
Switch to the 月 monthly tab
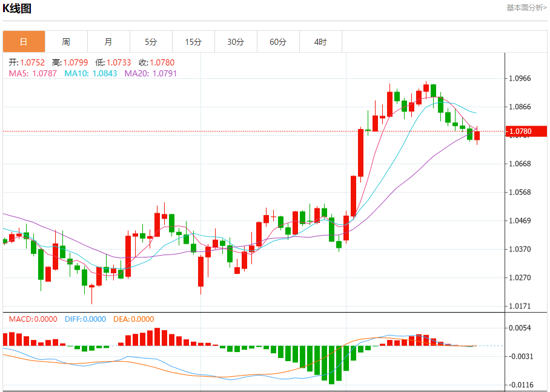click(109, 42)
